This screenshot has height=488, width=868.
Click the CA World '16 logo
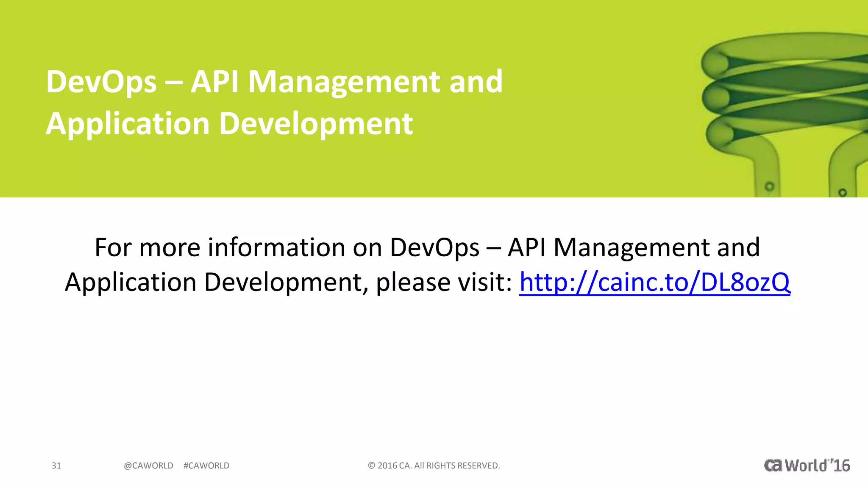tap(807, 465)
